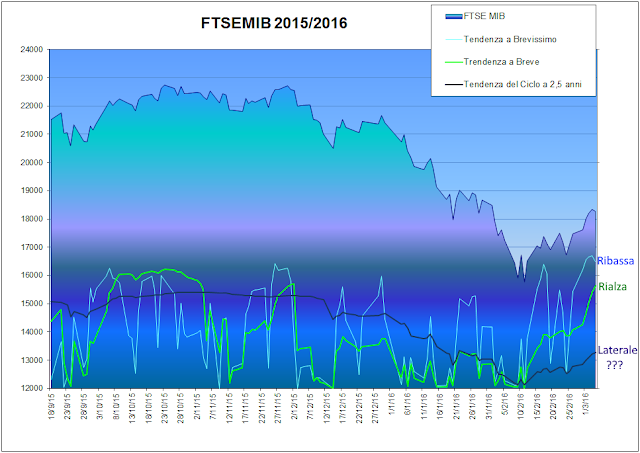Click the 17000 y-axis label
The image size is (640, 453).
(31, 247)
